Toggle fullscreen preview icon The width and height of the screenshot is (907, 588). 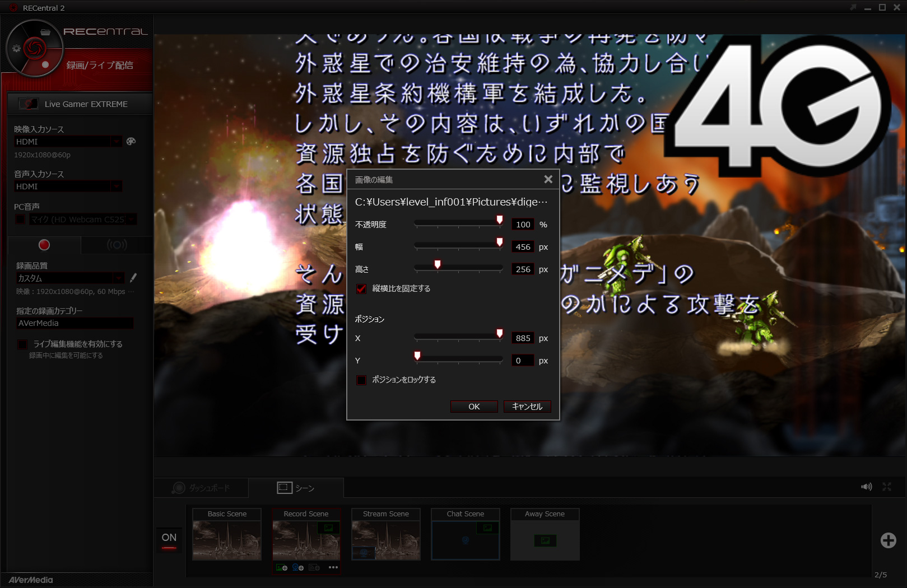click(x=887, y=487)
